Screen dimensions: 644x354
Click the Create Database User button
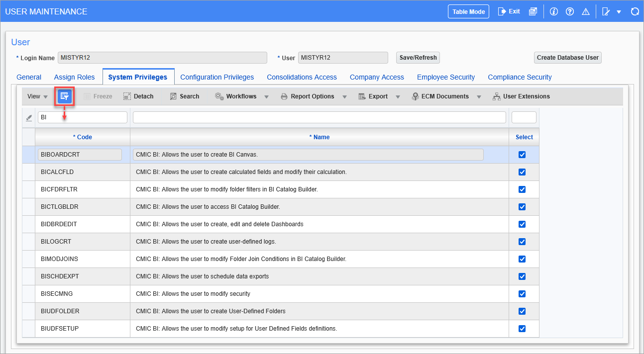pos(567,58)
